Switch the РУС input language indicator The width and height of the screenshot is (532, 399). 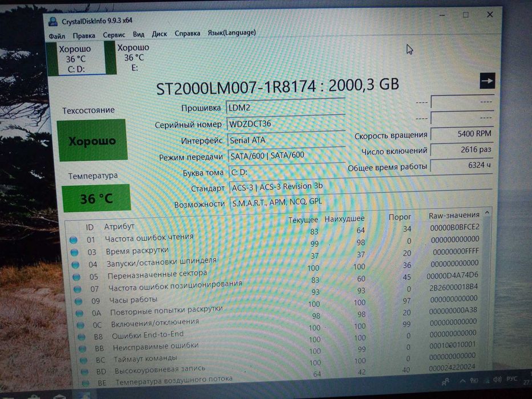(512, 378)
